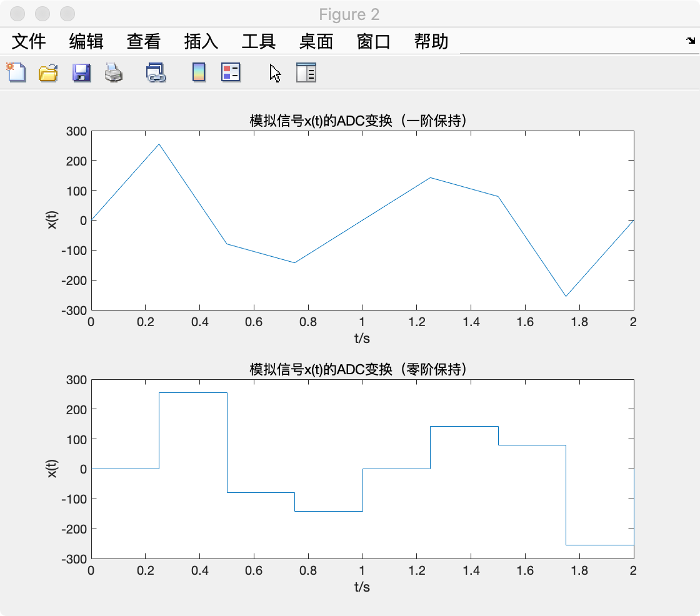Click the x(t) y-axis label of top plot
The image size is (700, 616).
[x=52, y=220]
